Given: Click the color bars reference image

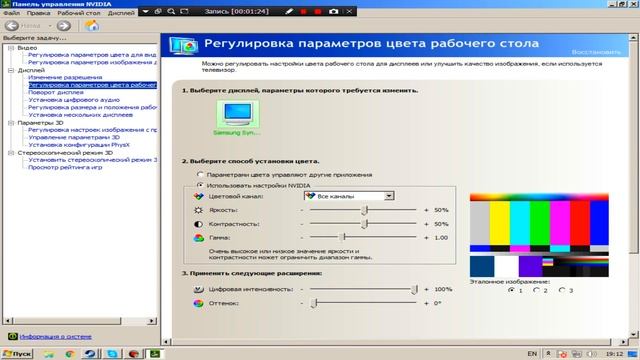Looking at the screenshot, I should [x=539, y=235].
